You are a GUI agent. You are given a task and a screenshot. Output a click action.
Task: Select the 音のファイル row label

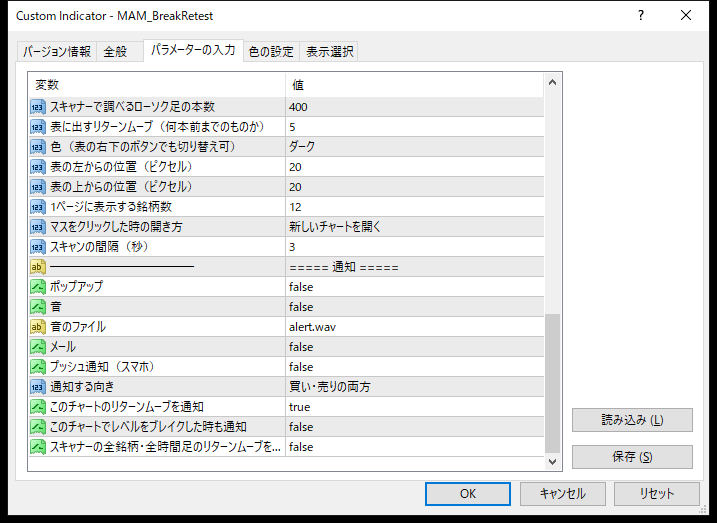(78, 327)
